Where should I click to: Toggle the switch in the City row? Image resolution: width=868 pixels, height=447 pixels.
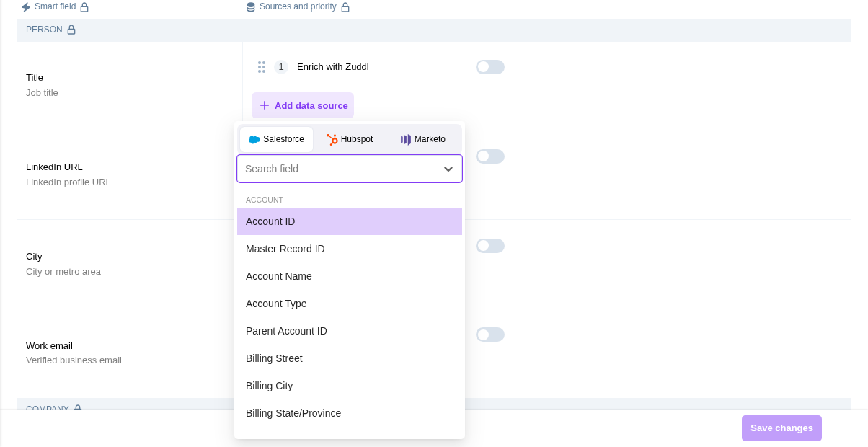coord(490,246)
